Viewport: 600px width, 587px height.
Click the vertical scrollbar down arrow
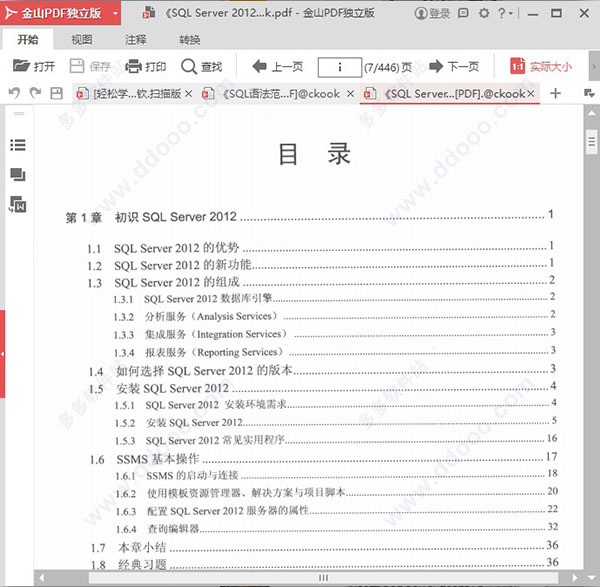tap(592, 577)
